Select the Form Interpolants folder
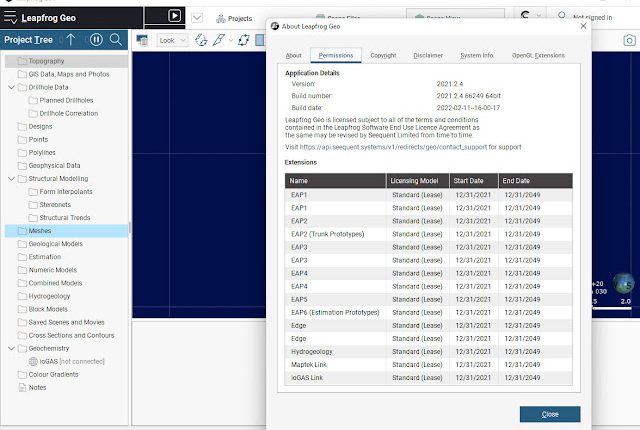This screenshot has width=640, height=430. coord(60,192)
